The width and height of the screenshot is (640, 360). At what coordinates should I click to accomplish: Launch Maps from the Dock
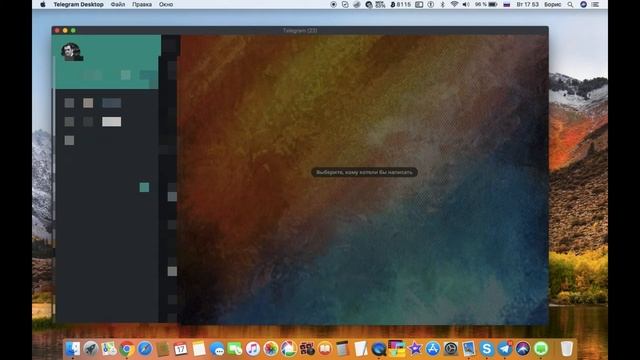click(x=109, y=349)
